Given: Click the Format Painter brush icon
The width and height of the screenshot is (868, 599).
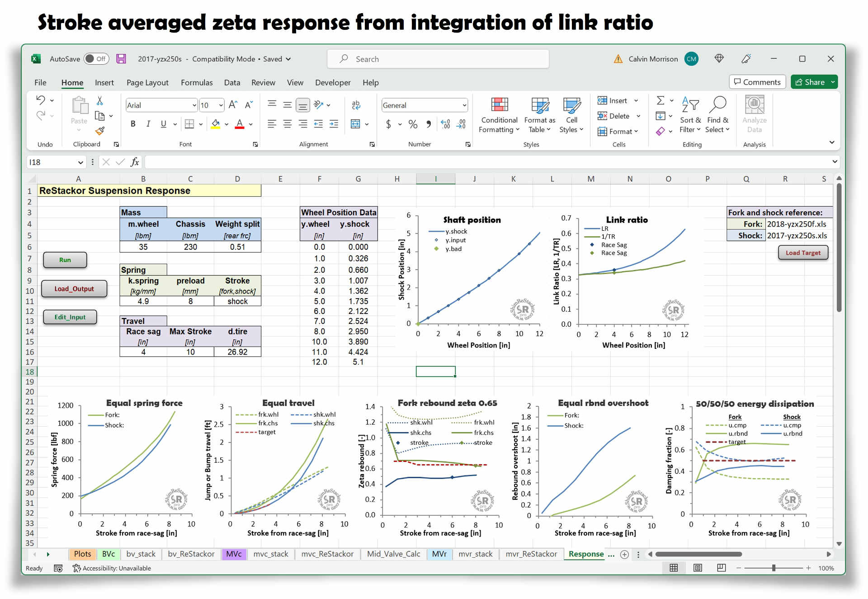Looking at the screenshot, I should 100,131.
